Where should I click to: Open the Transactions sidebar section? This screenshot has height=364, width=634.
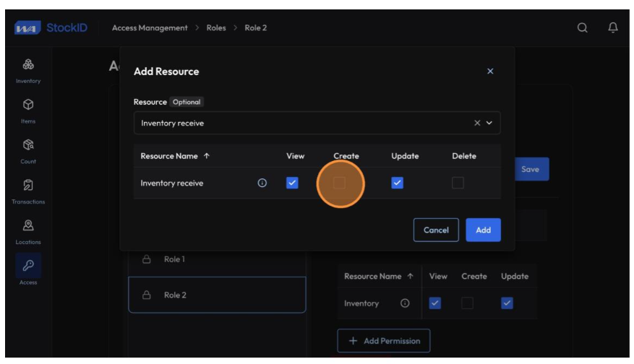(28, 191)
